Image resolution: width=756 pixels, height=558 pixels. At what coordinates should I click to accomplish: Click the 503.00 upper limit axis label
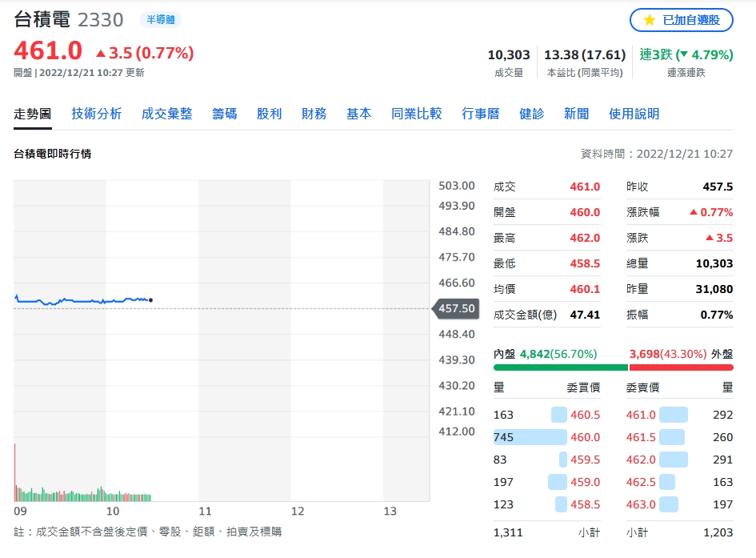tap(457, 186)
